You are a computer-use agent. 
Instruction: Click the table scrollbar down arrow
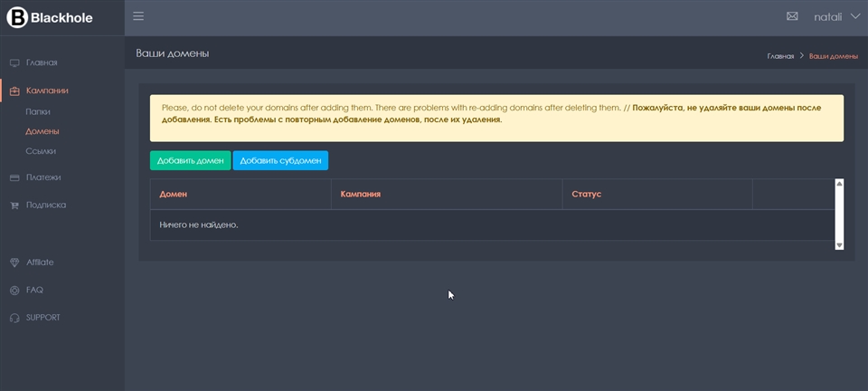[x=839, y=244]
